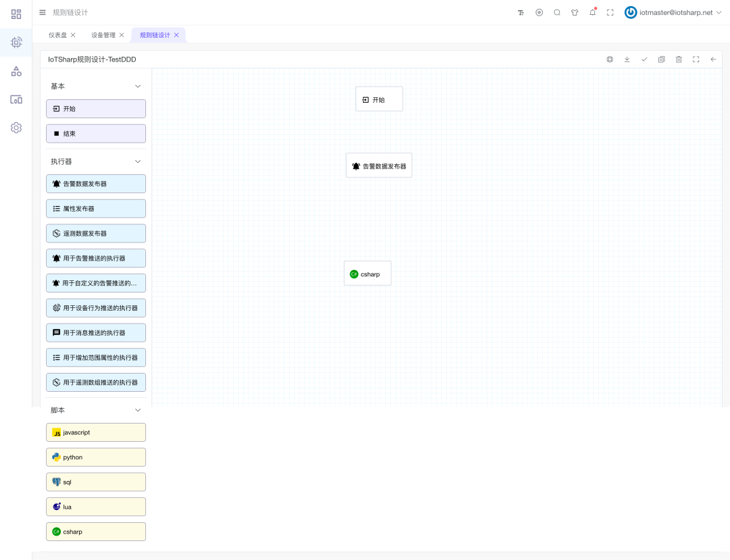The width and height of the screenshot is (730, 560).
Task: Click the back arrow in designer toolbar
Action: pyautogui.click(x=713, y=59)
